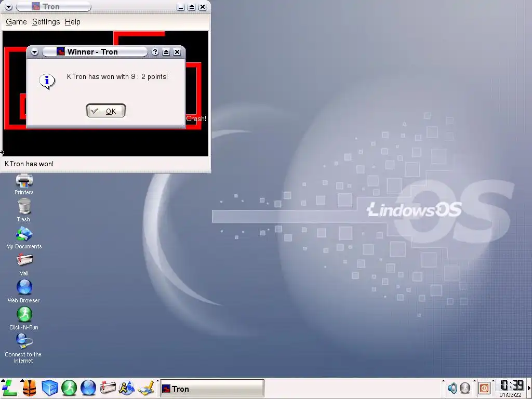The width and height of the screenshot is (532, 399).
Task: Open the Trash desktop icon
Action: pos(24,210)
